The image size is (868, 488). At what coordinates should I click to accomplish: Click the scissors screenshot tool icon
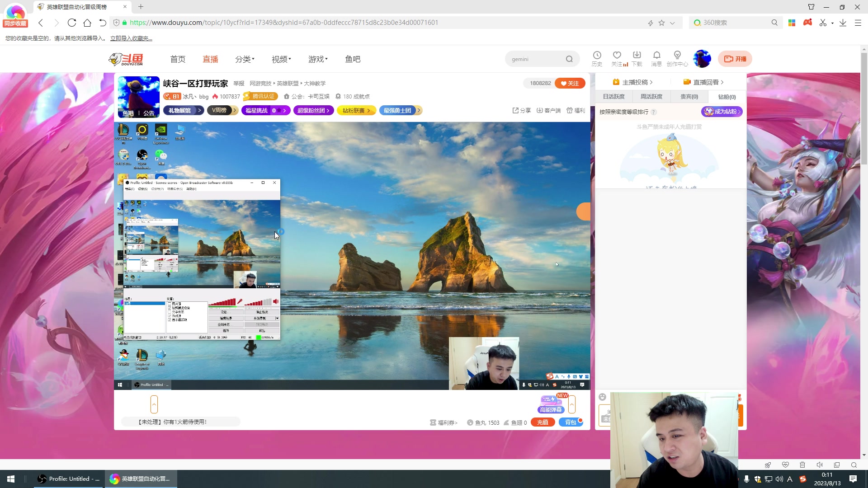click(x=823, y=23)
